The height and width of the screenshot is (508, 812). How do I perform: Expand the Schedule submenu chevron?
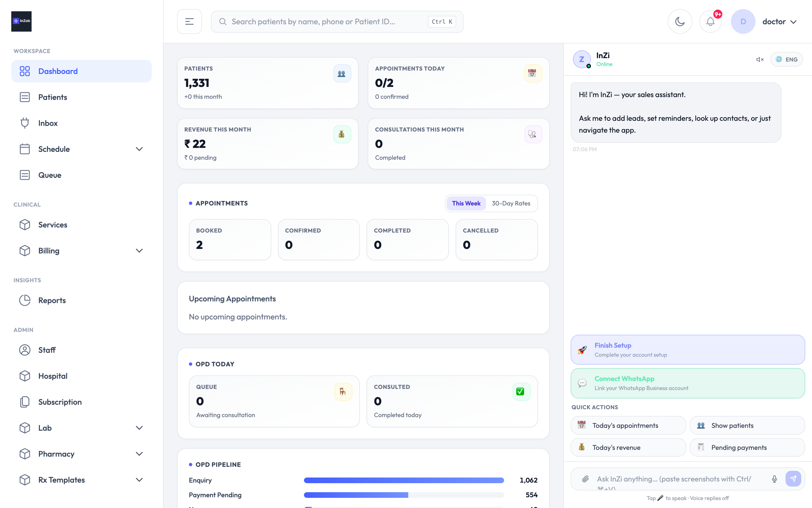tap(139, 149)
